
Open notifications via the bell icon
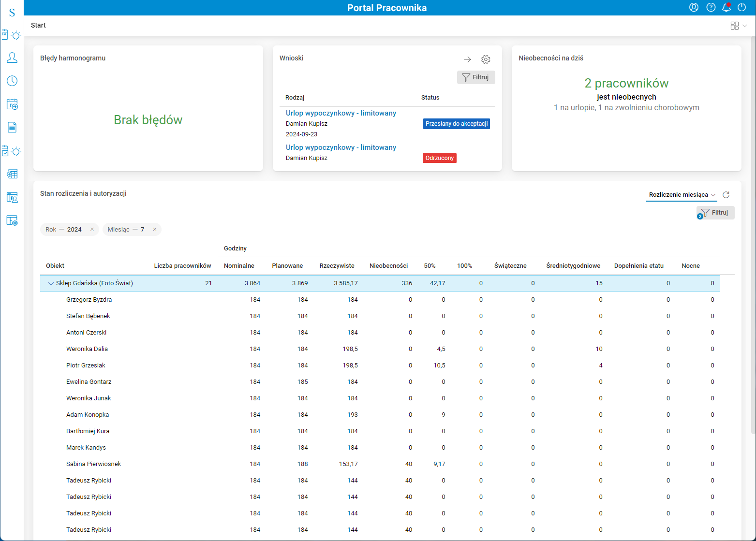pos(726,7)
